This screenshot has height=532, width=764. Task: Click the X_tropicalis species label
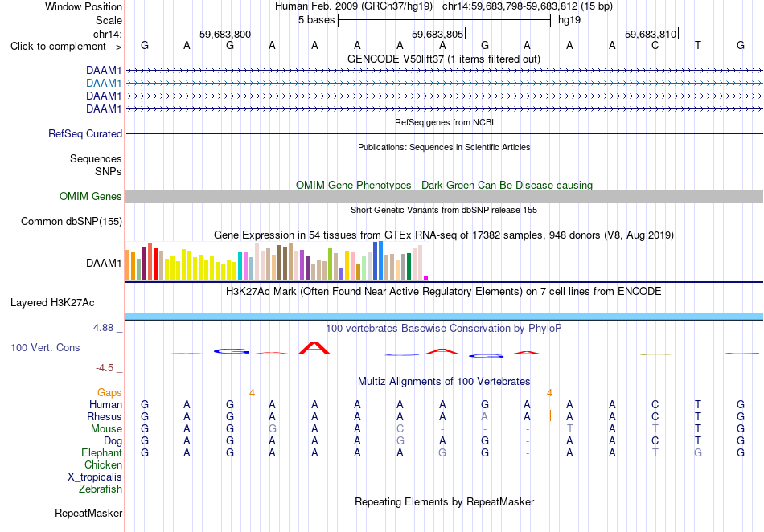[x=95, y=477]
